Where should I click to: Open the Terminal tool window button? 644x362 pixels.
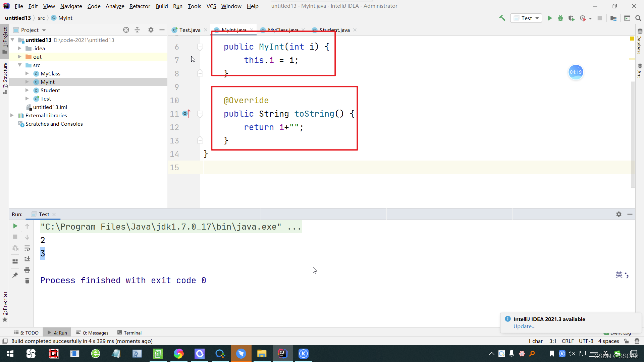[129, 333]
